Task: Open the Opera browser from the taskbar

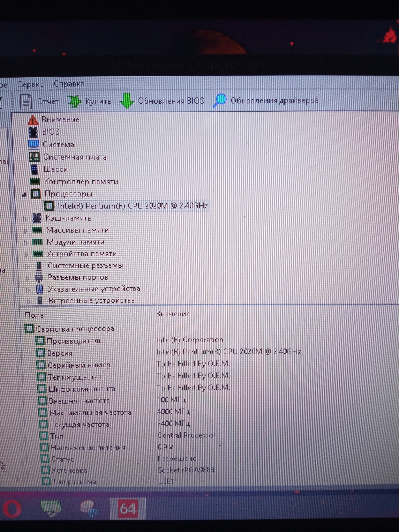Action: [x=12, y=509]
